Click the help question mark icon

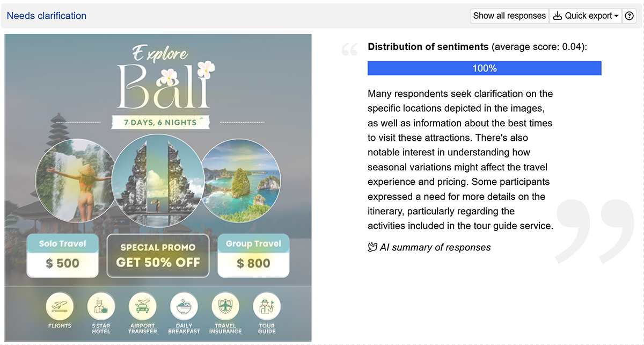[630, 16]
